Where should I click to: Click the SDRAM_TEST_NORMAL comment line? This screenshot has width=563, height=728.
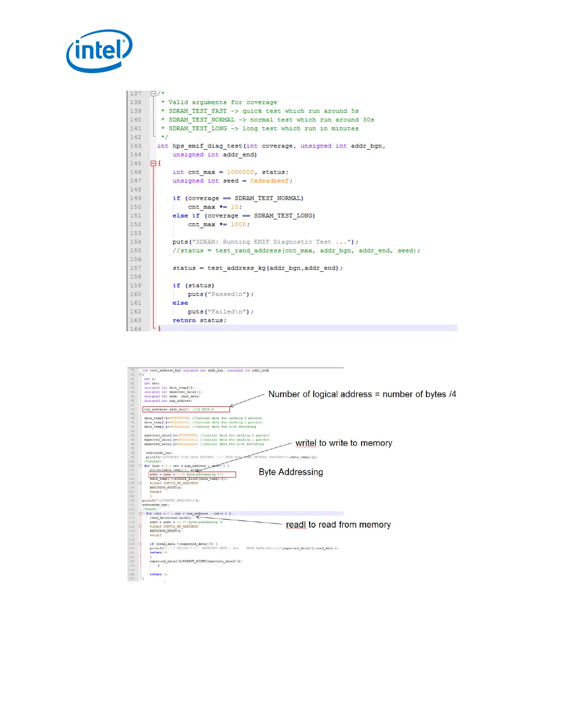pyautogui.click(x=268, y=119)
